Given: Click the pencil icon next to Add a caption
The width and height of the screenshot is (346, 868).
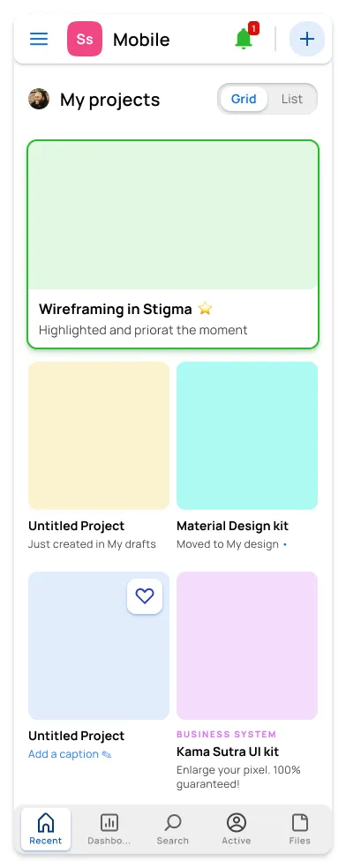Looking at the screenshot, I should tap(106, 754).
